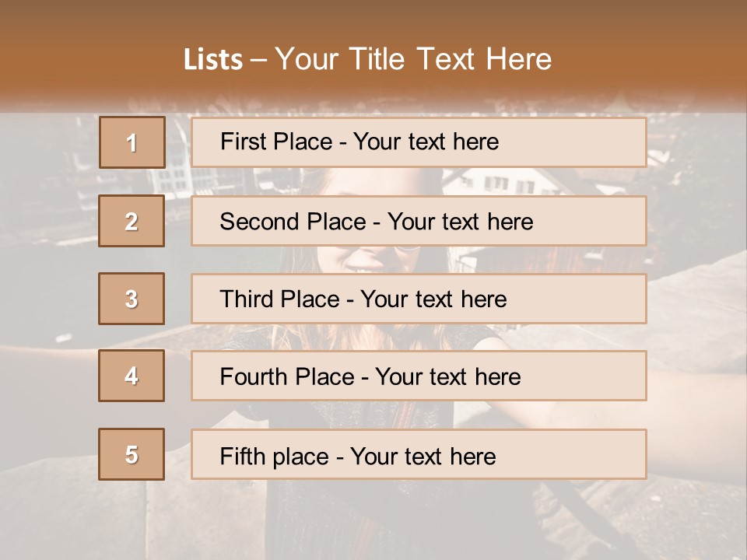Click the number 3 square
This screenshot has height=560, width=747.
tap(132, 299)
